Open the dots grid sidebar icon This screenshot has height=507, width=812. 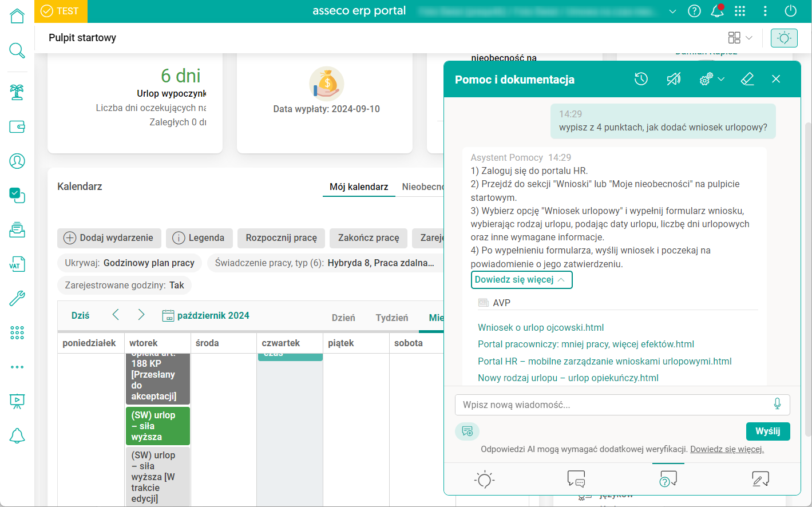click(x=17, y=332)
